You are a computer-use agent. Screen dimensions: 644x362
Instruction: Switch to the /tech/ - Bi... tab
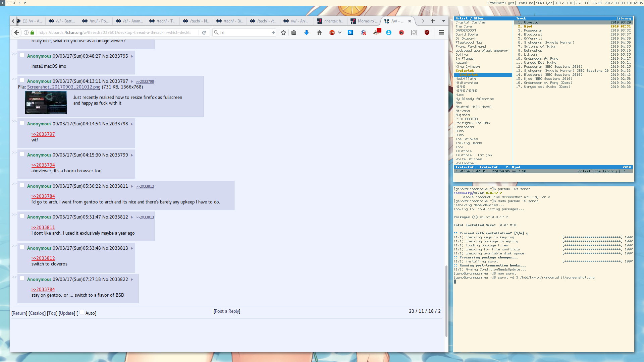(230, 21)
